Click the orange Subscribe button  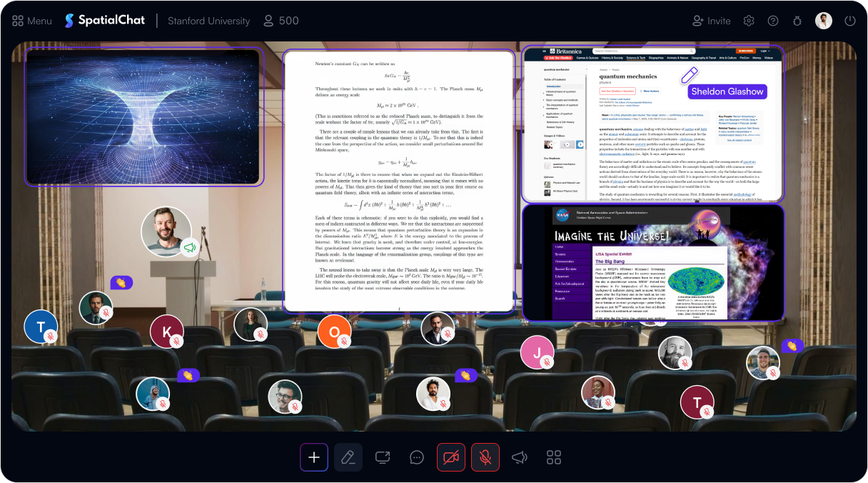point(746,51)
